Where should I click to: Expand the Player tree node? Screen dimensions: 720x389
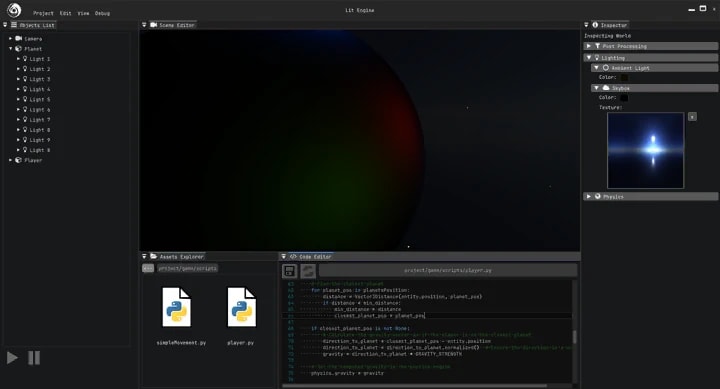click(11, 160)
